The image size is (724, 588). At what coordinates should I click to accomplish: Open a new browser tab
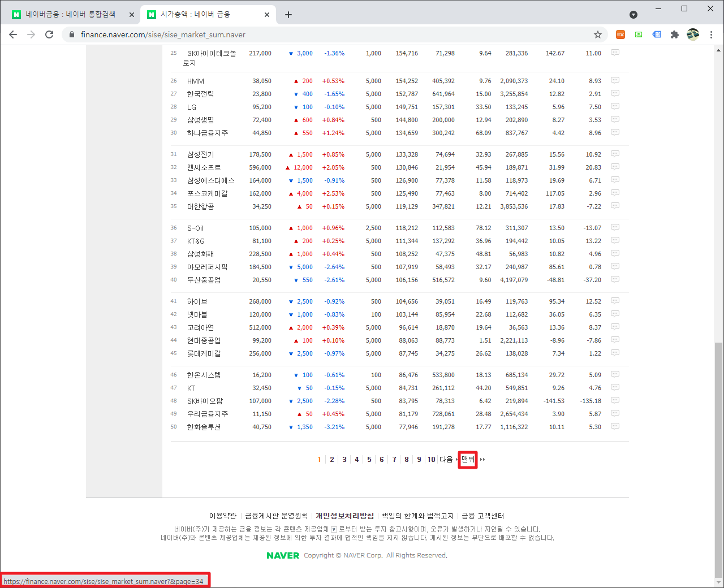288,15
